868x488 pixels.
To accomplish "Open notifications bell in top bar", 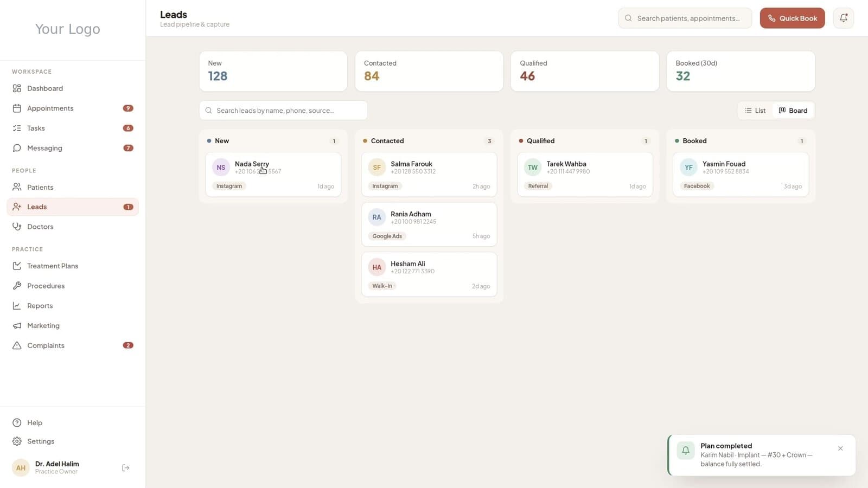I will [x=844, y=18].
